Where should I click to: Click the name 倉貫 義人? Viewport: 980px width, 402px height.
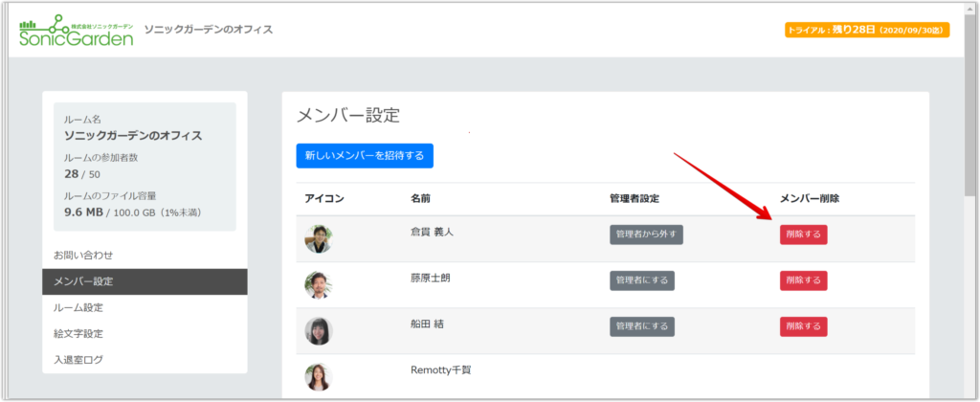click(x=432, y=232)
